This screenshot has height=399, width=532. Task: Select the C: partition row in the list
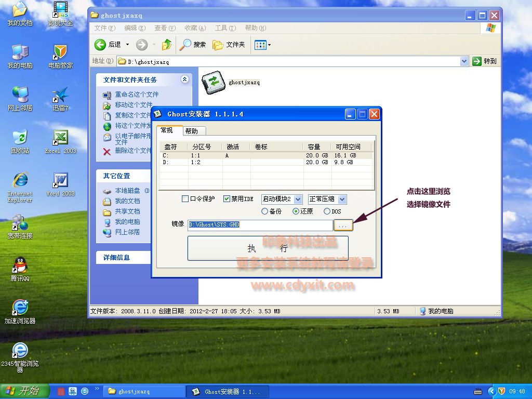[x=267, y=155]
